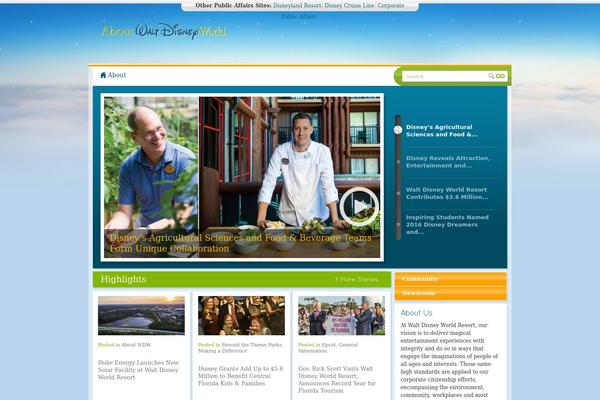The image size is (600, 400).
Task: Click the magnifier icon in search box
Action: tap(491, 76)
